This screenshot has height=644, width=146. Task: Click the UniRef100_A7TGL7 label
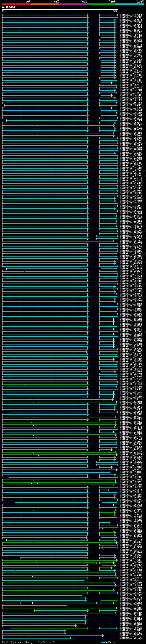point(131,419)
